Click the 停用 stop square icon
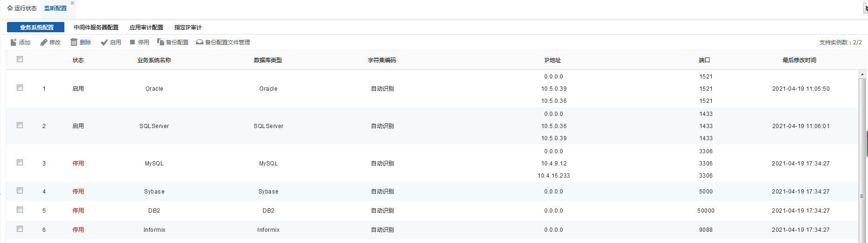 (x=132, y=42)
